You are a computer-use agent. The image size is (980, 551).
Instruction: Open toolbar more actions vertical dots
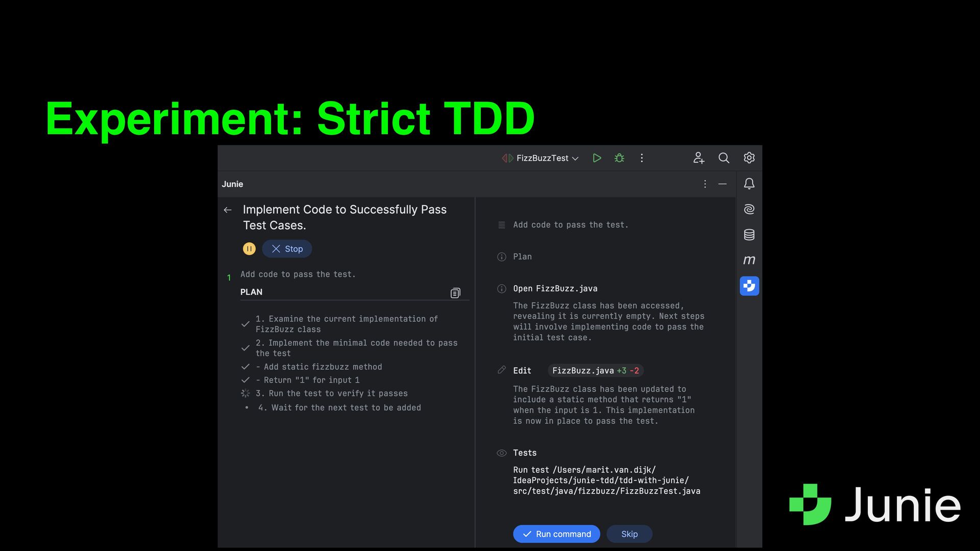click(642, 158)
